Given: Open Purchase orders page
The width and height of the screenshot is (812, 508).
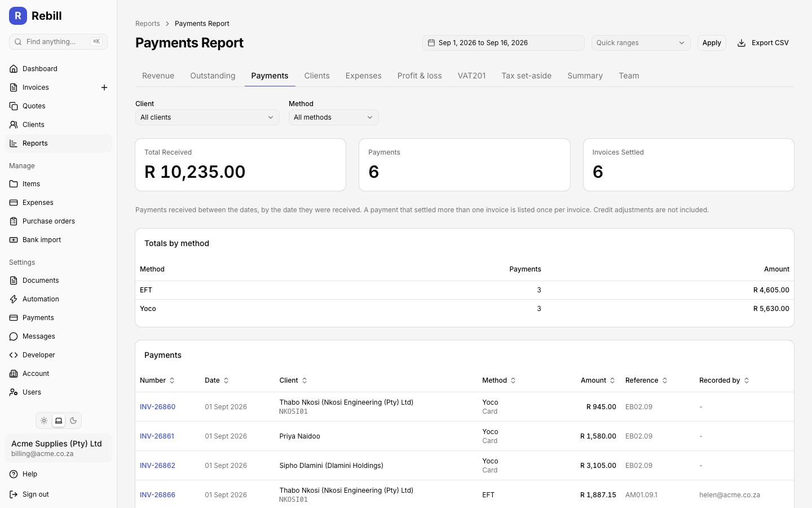Looking at the screenshot, I should click(x=58, y=221).
